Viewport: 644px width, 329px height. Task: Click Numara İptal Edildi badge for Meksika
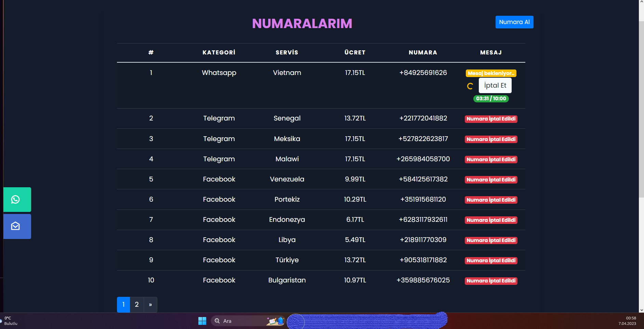(491, 139)
